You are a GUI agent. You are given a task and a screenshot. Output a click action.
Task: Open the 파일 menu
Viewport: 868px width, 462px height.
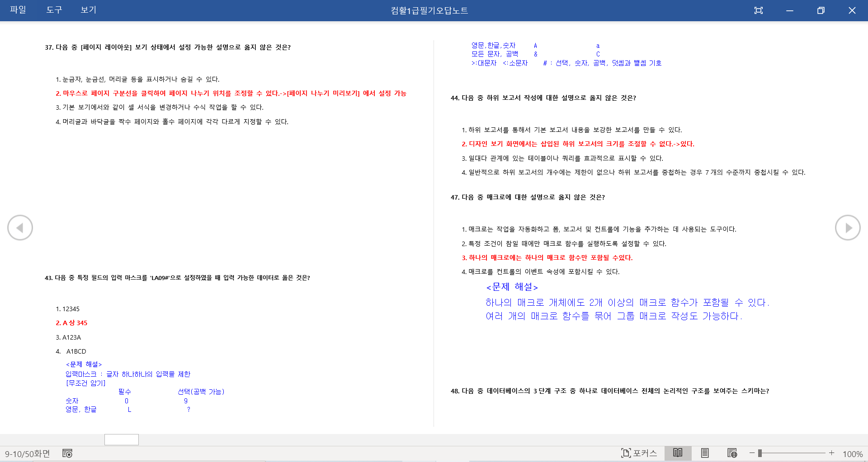tap(18, 10)
